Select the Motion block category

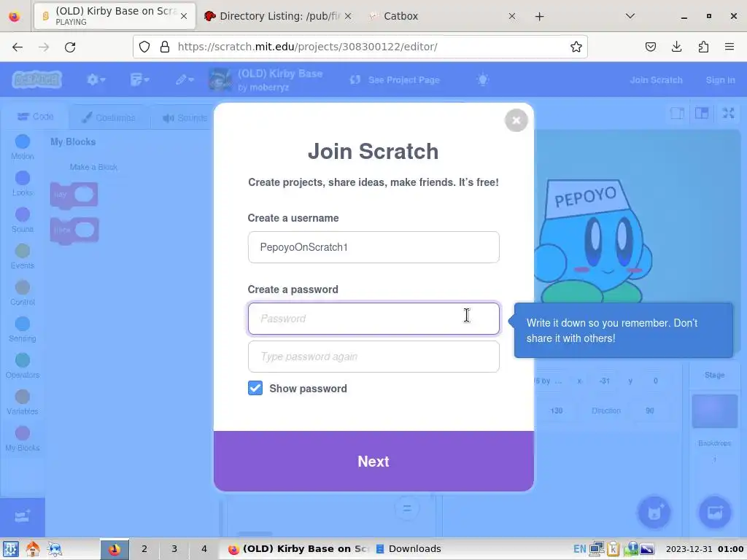click(23, 147)
